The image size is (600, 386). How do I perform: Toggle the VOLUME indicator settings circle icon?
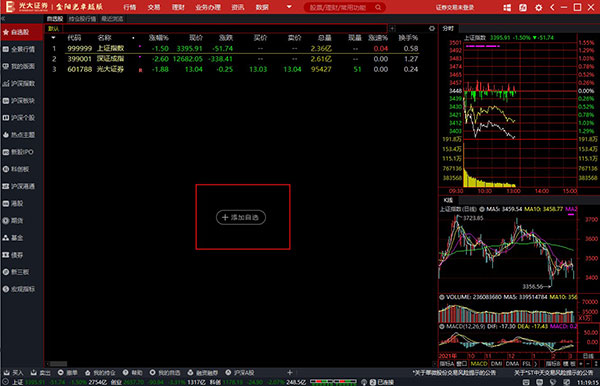pyautogui.click(x=442, y=296)
